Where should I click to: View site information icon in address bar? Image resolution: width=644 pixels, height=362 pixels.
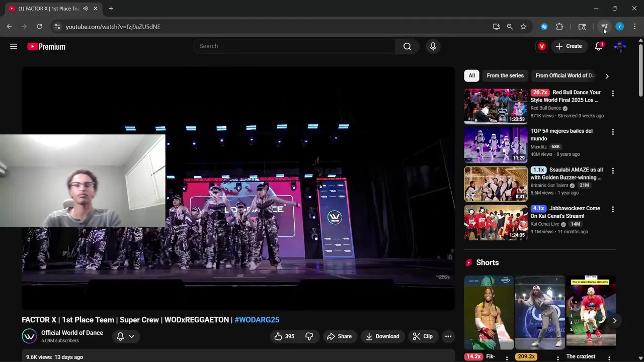click(x=57, y=27)
